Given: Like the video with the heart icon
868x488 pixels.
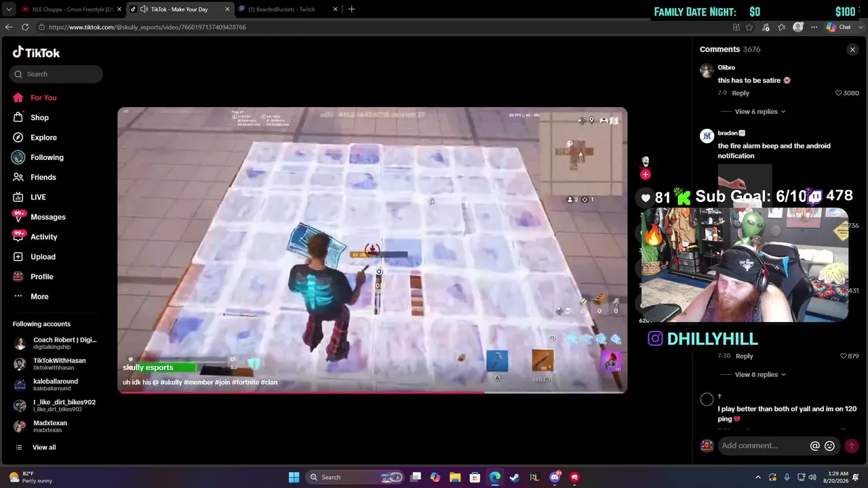Looking at the screenshot, I should (646, 198).
